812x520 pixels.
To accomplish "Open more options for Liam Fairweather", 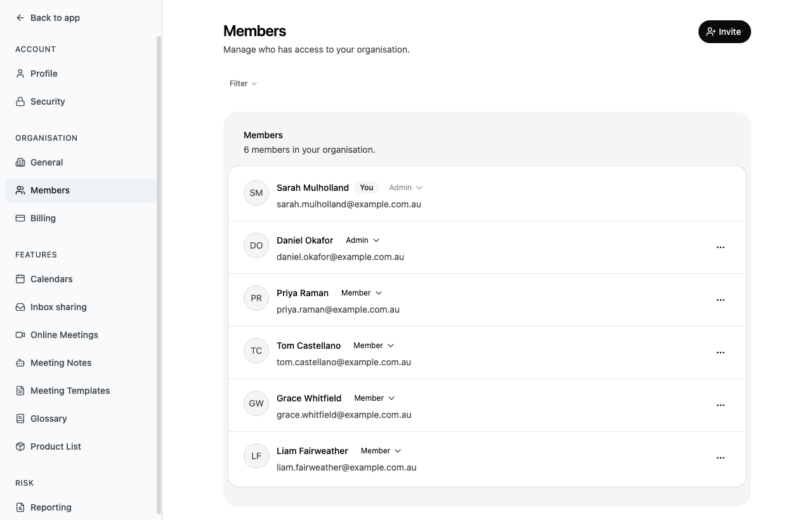I will (721, 458).
